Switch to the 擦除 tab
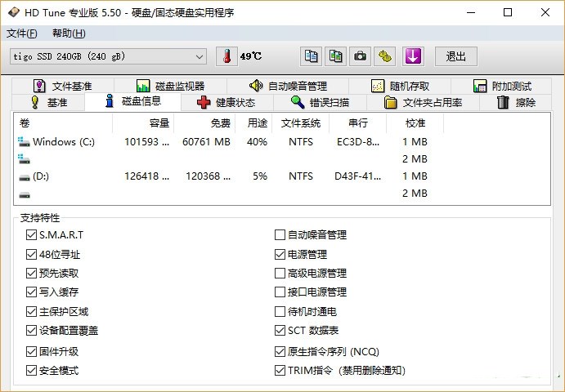The image size is (565, 392). 516,103
